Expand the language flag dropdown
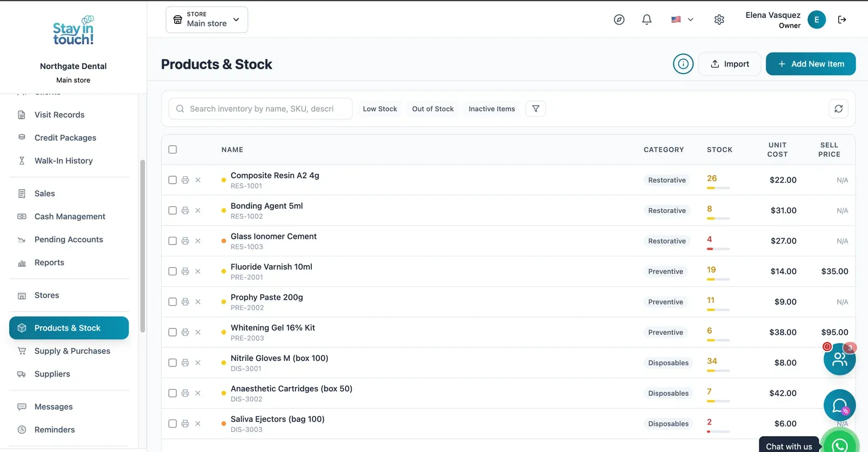The image size is (868, 452). tap(682, 20)
